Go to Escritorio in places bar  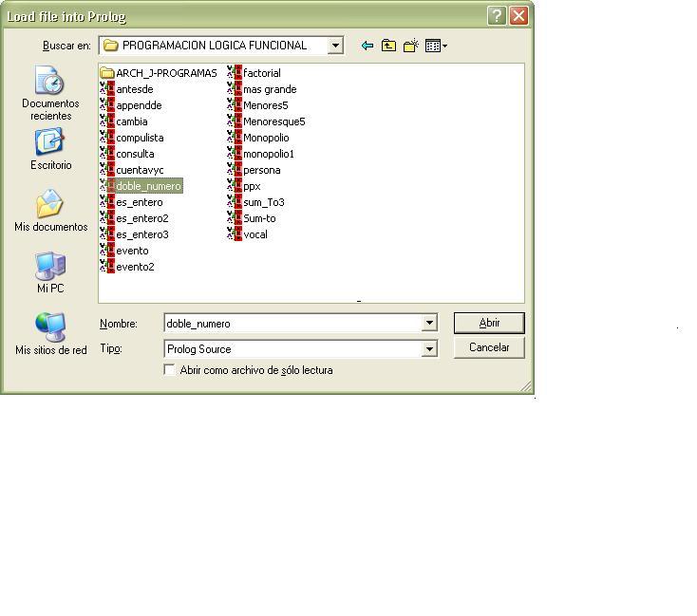(x=50, y=149)
